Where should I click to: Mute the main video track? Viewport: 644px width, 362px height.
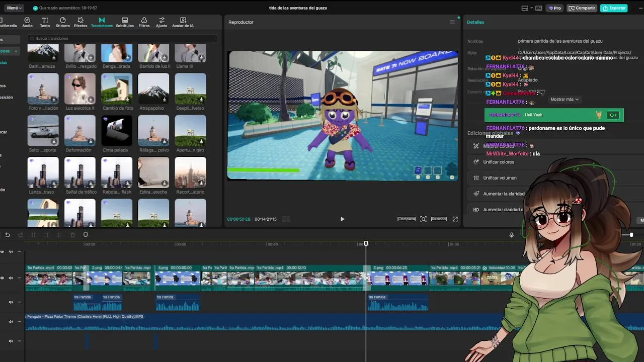tap(11, 278)
